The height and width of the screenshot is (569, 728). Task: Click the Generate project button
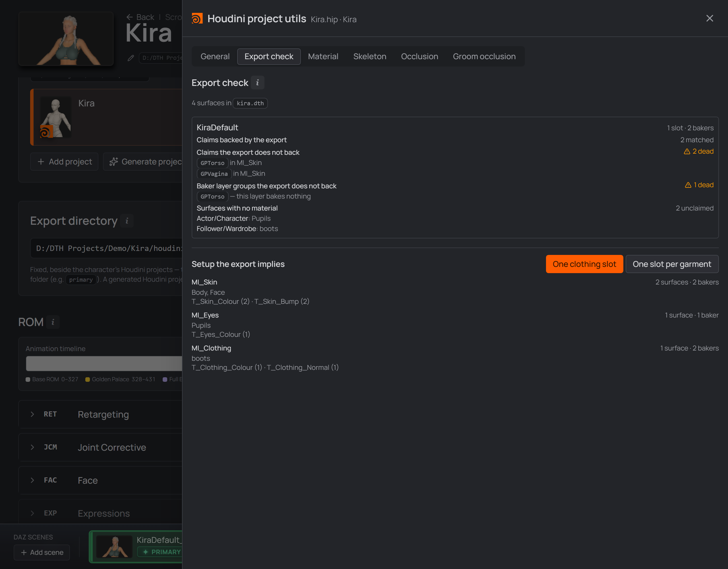click(x=143, y=162)
